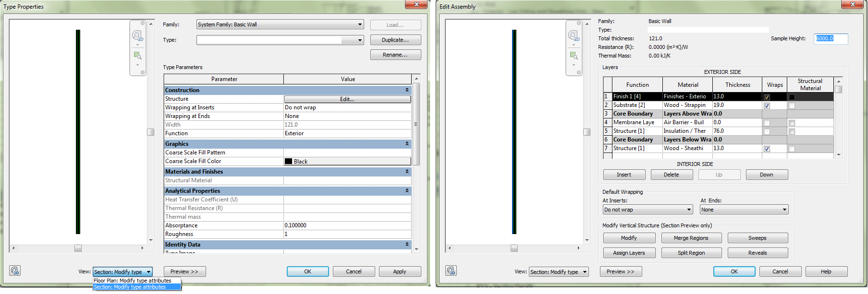The image size is (868, 294).
Task: Click the zoom region icon in Edit Assembly preview
Action: pyautogui.click(x=574, y=56)
